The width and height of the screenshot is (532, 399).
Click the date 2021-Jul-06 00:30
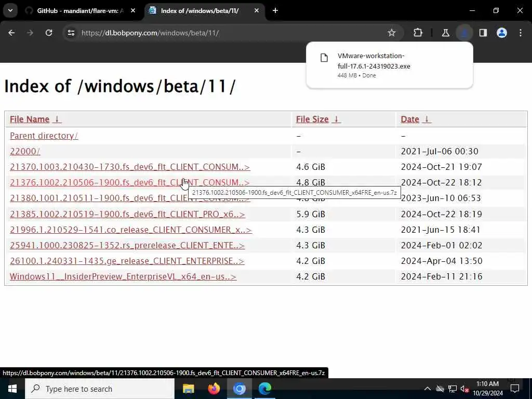[x=440, y=151]
